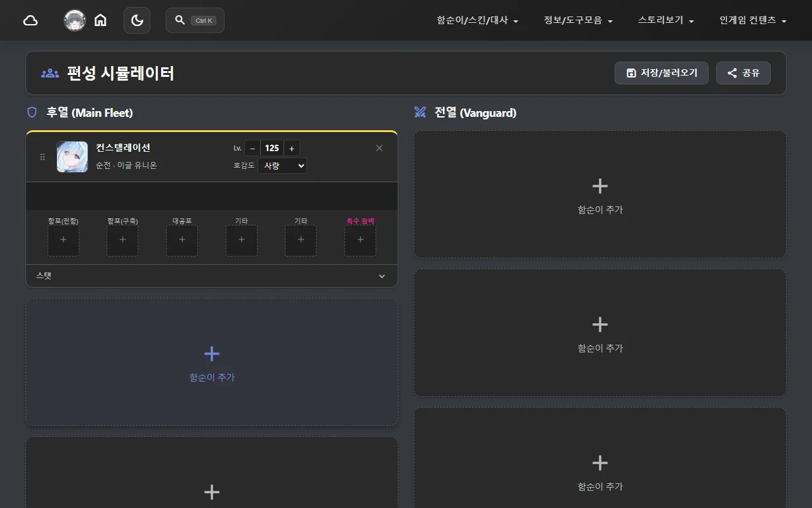
Task: Click the 전열 (Vanguard) heading
Action: 475,112
